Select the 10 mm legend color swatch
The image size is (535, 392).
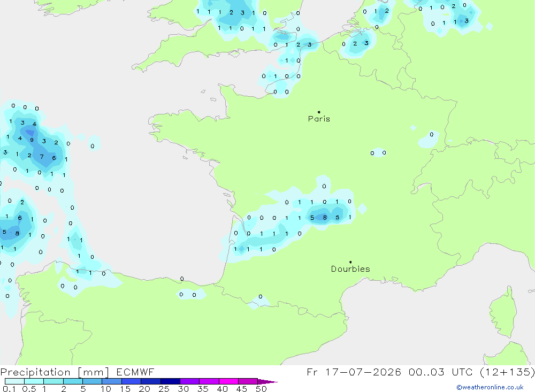tap(112, 381)
